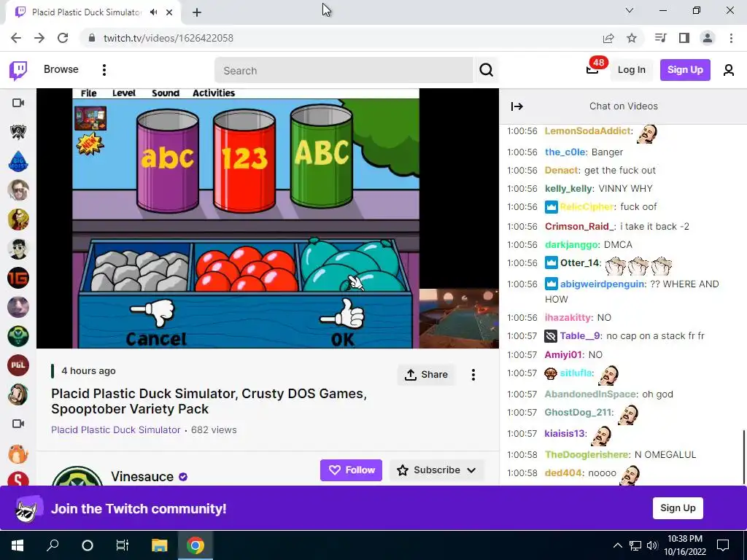Click the room thumbnail with NEW badge
Screen dimensions: 747x560
(90, 119)
